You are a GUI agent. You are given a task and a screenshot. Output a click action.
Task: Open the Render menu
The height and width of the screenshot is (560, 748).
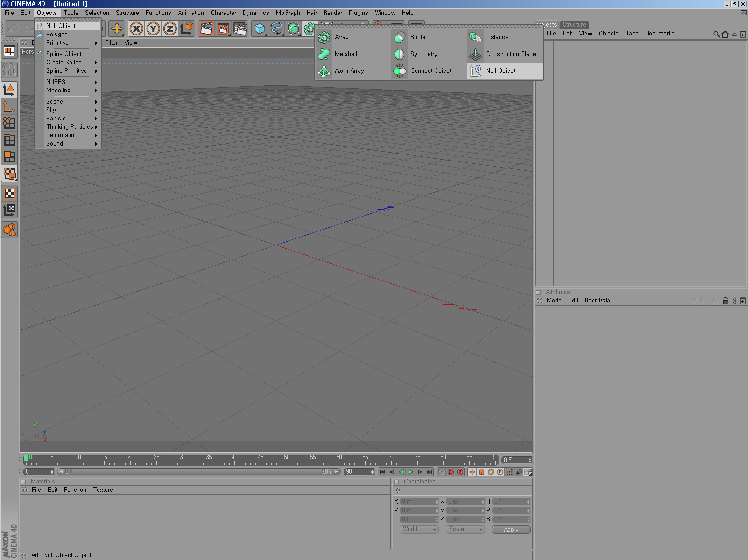[x=332, y=13]
